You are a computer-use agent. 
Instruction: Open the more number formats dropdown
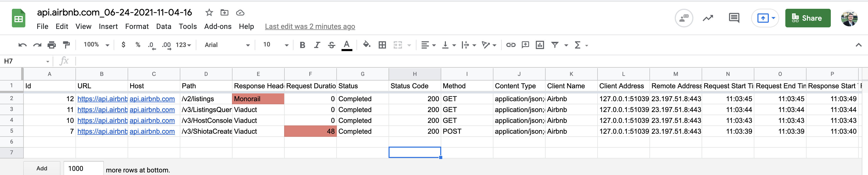pyautogui.click(x=183, y=45)
